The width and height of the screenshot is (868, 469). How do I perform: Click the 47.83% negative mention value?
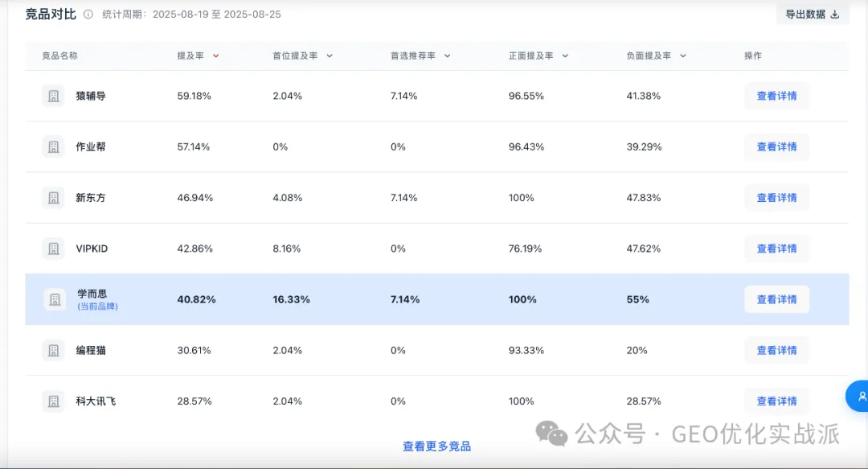[644, 198]
